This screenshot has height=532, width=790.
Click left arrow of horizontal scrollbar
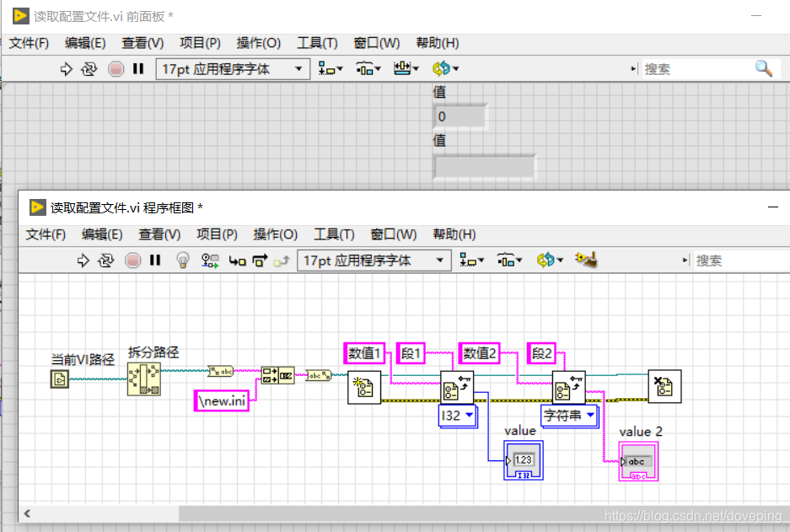tap(27, 513)
